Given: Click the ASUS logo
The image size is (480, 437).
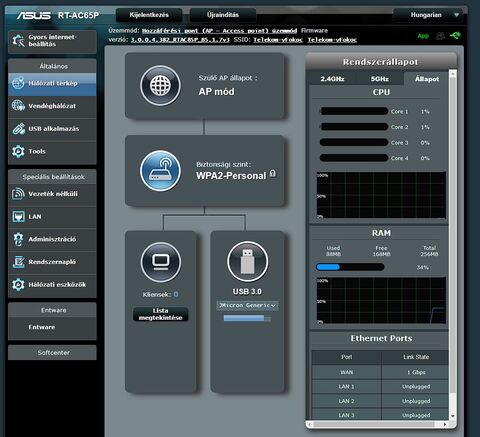Looking at the screenshot, I should coord(34,15).
